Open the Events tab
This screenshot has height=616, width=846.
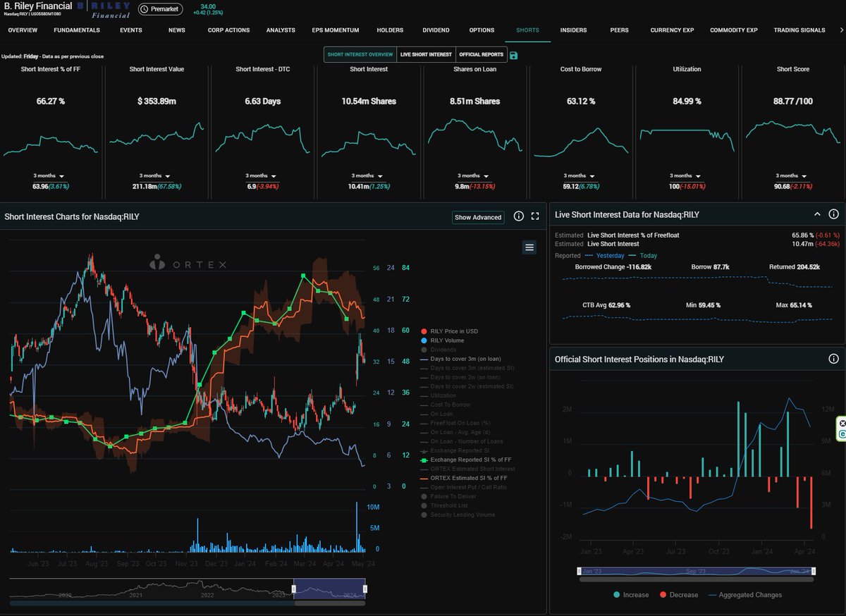click(131, 30)
